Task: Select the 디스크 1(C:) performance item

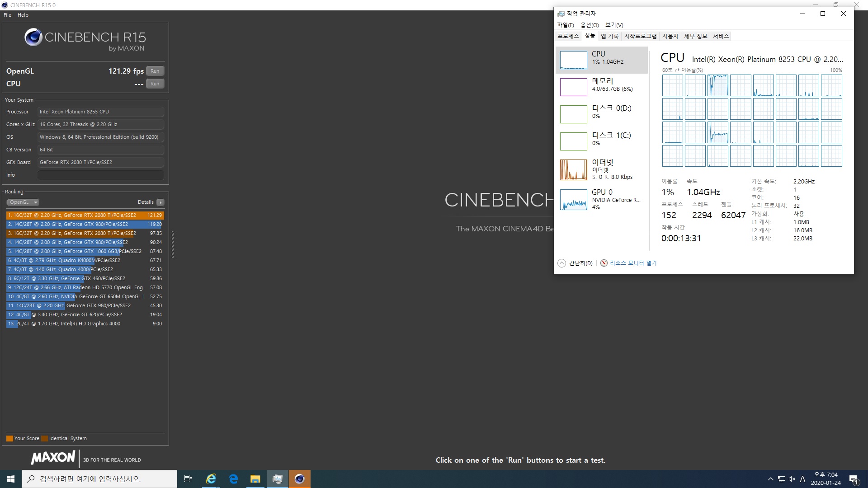Action: (x=602, y=141)
